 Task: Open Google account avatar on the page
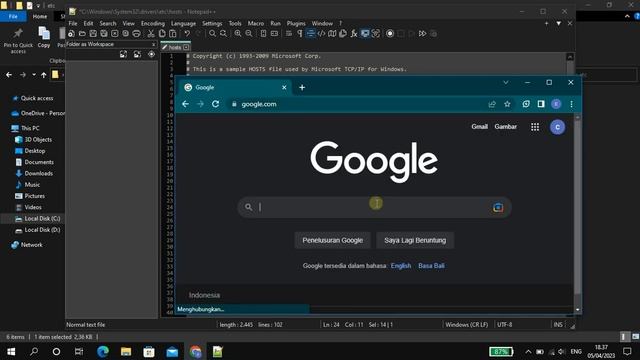click(x=557, y=127)
